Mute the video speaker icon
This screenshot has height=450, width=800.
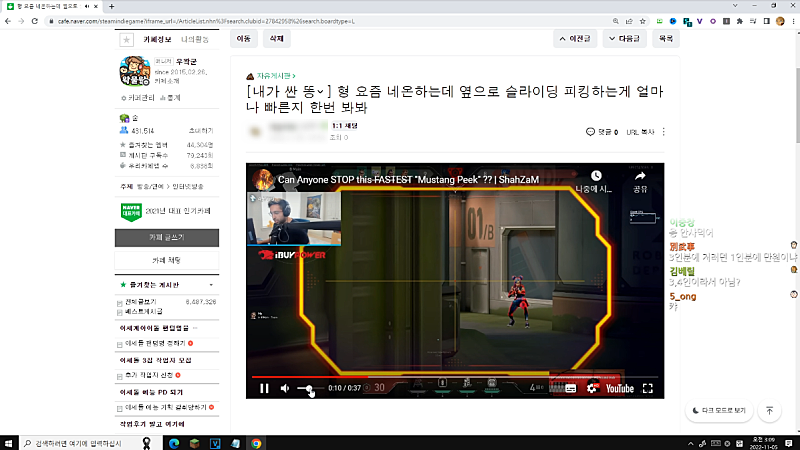click(x=285, y=388)
